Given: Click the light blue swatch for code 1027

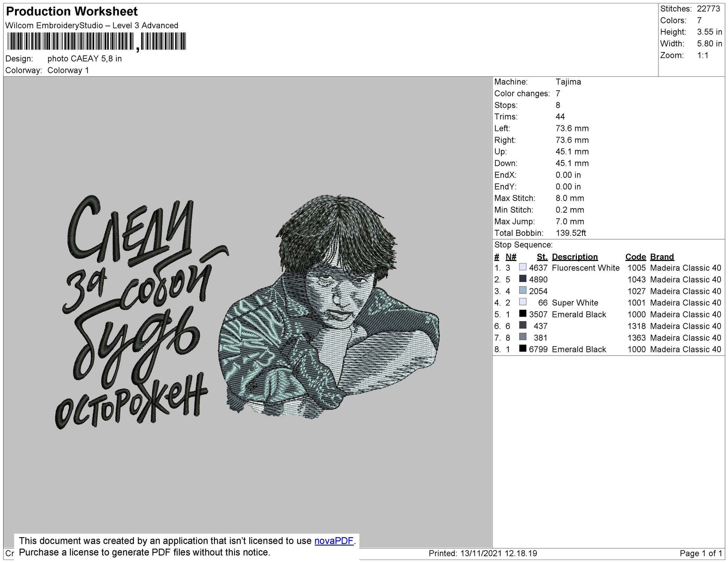Looking at the screenshot, I should (523, 290).
